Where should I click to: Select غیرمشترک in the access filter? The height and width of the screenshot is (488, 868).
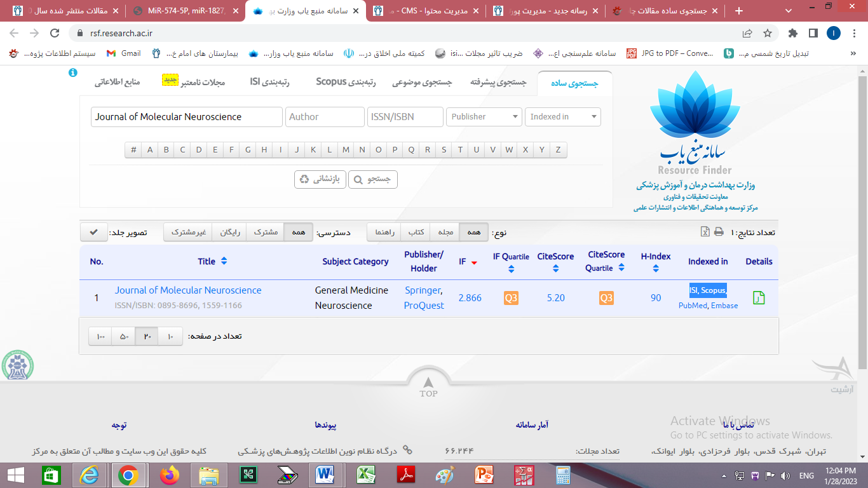click(188, 233)
